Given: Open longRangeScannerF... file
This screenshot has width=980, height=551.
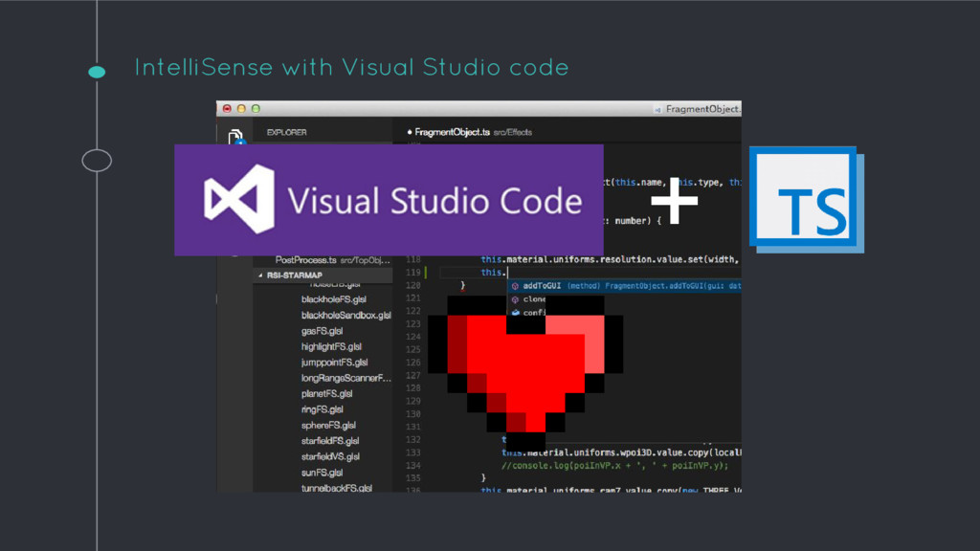Looking at the screenshot, I should pyautogui.click(x=345, y=378).
